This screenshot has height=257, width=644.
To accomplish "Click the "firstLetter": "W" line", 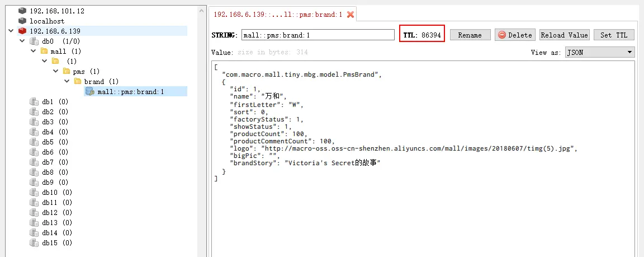I will [267, 105].
